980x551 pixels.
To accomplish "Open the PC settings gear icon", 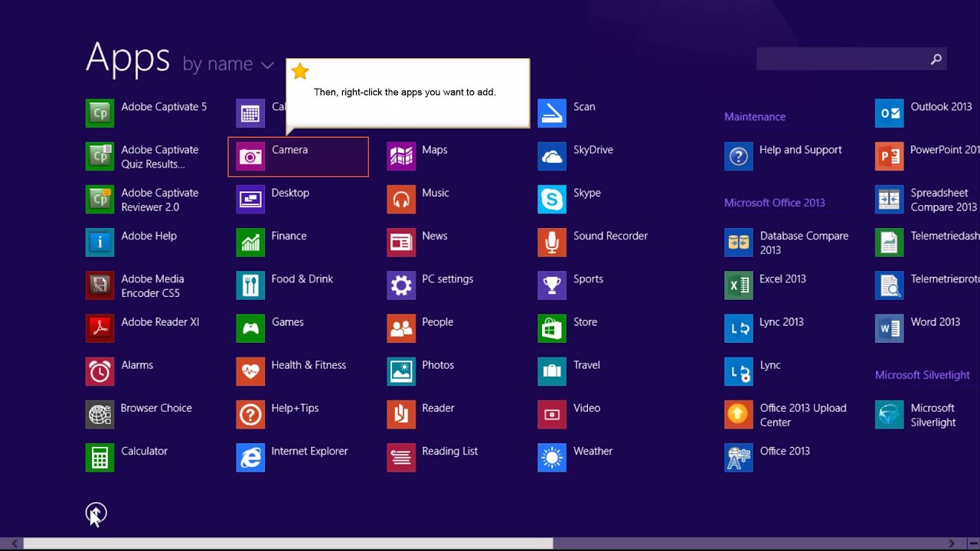I will pyautogui.click(x=401, y=285).
